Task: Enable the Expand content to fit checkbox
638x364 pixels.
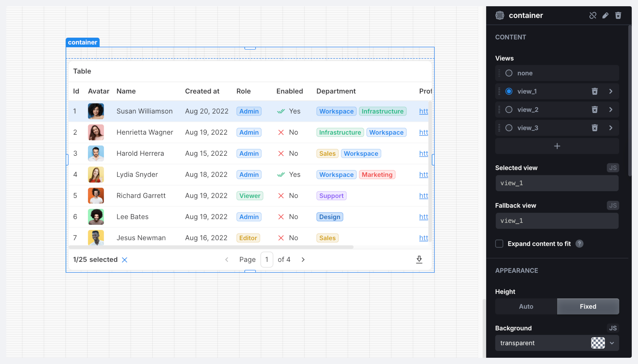Action: pos(499,244)
